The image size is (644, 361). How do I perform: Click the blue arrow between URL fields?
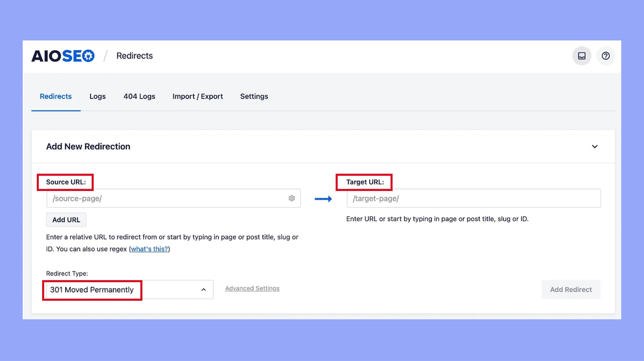(323, 198)
